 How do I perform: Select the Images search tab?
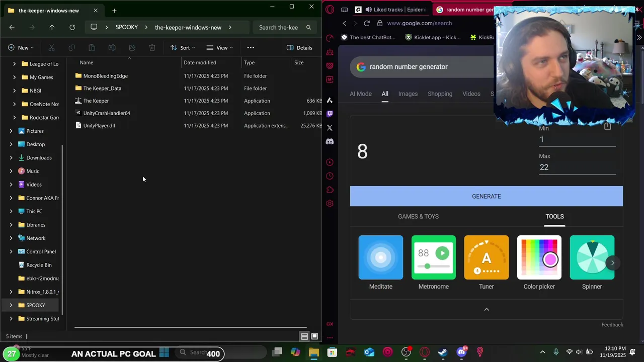408,94
